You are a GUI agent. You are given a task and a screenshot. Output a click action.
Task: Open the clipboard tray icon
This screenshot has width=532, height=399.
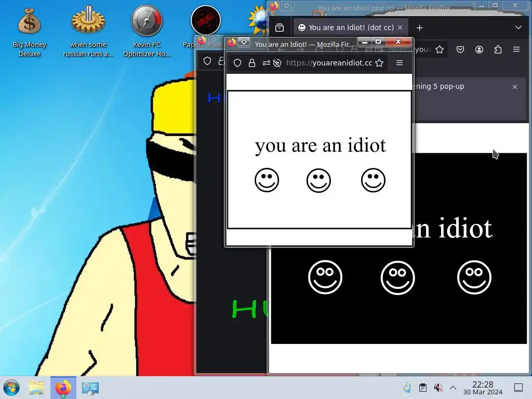(423, 388)
